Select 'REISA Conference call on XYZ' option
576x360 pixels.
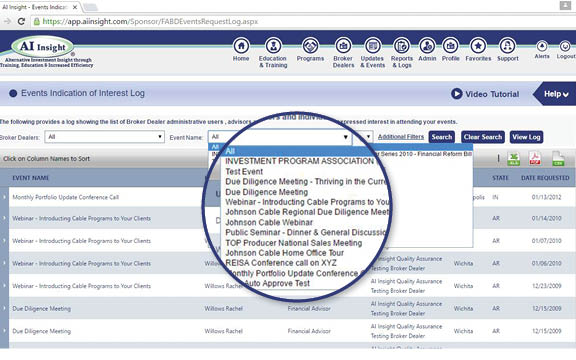tap(281, 263)
